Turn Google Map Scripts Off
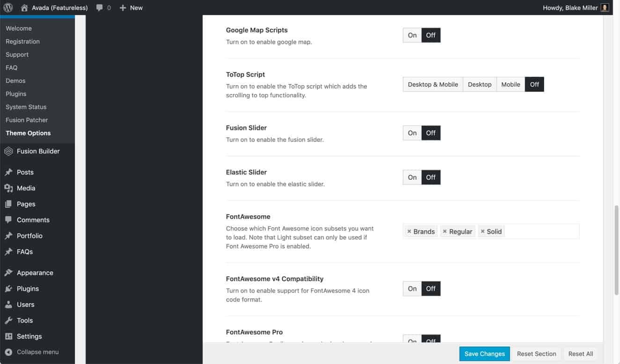 point(431,35)
